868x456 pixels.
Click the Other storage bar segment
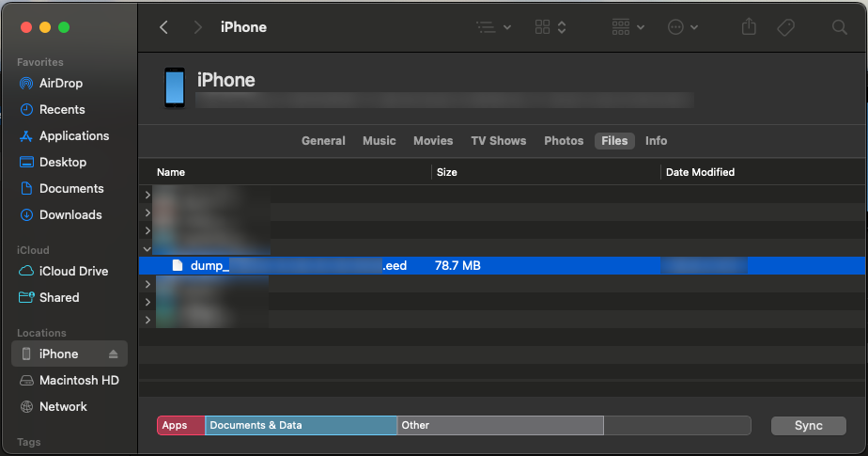[501, 426]
